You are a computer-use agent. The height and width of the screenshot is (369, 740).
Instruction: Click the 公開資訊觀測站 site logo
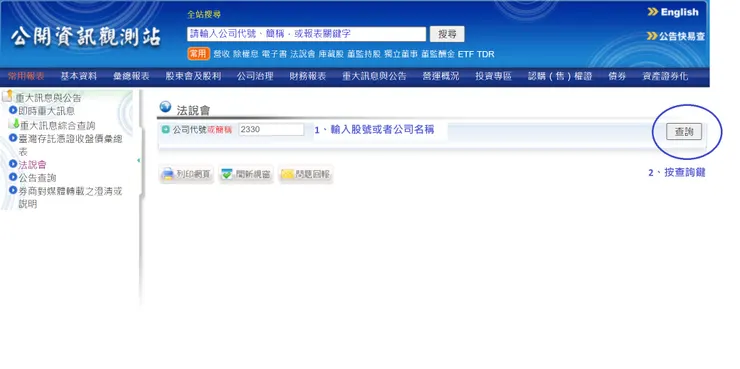pyautogui.click(x=86, y=37)
